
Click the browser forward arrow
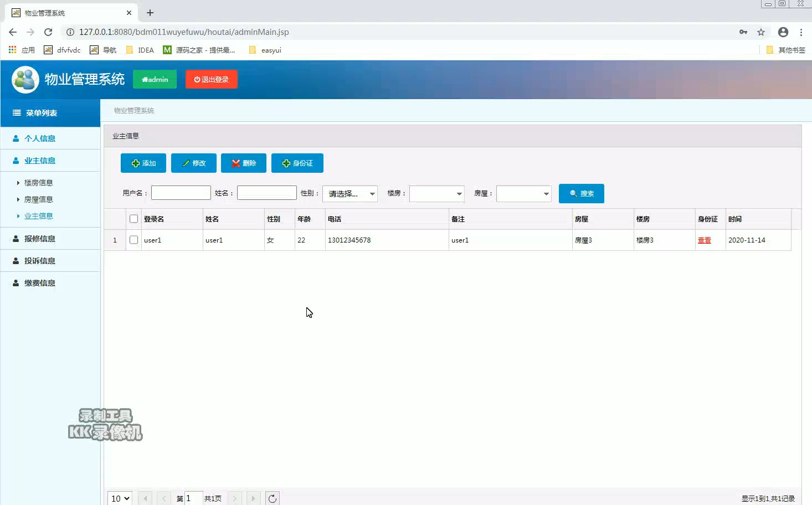point(30,32)
